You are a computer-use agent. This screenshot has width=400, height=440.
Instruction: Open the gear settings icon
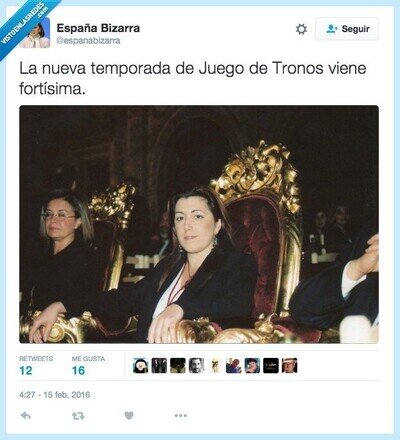[301, 29]
